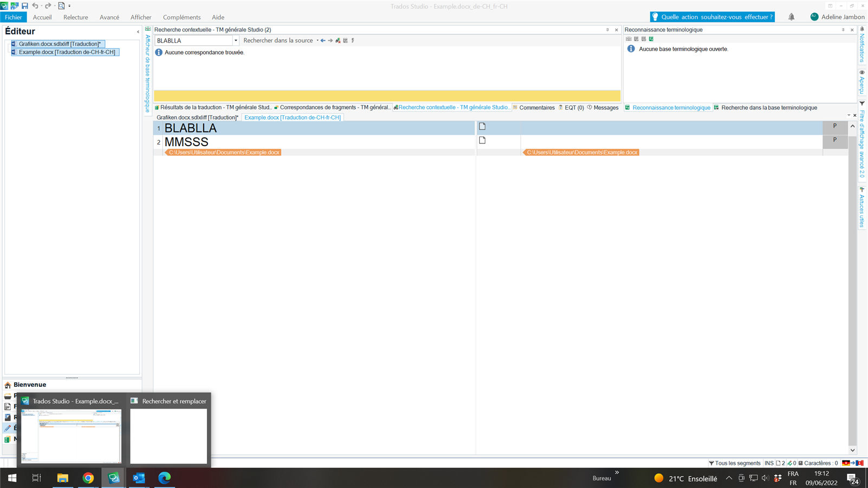
Task: Click the TM settings icon in concordance toolbar
Action: [x=345, y=41]
